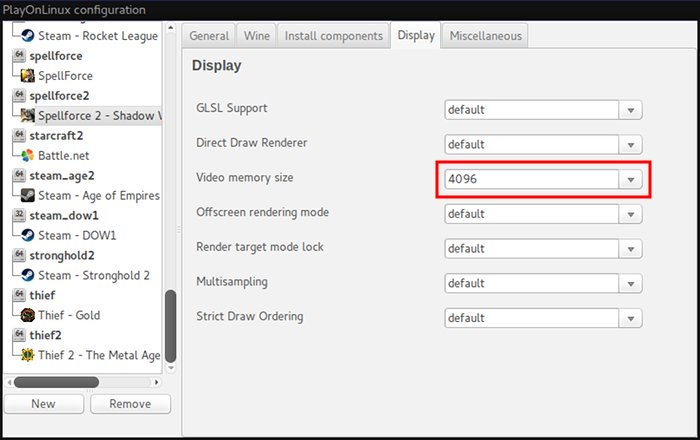Click the Thief 2 Metal Age icon
This screenshot has width=700, height=440.
[28, 355]
